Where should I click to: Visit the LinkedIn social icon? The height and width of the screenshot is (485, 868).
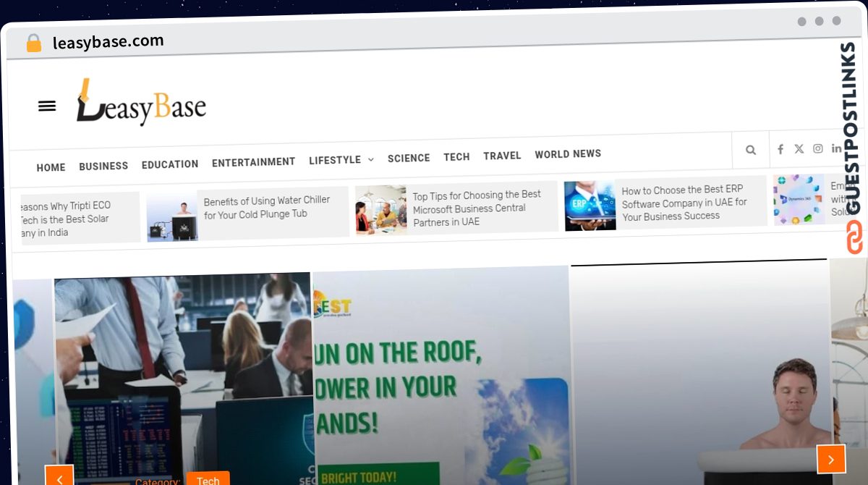(x=836, y=148)
